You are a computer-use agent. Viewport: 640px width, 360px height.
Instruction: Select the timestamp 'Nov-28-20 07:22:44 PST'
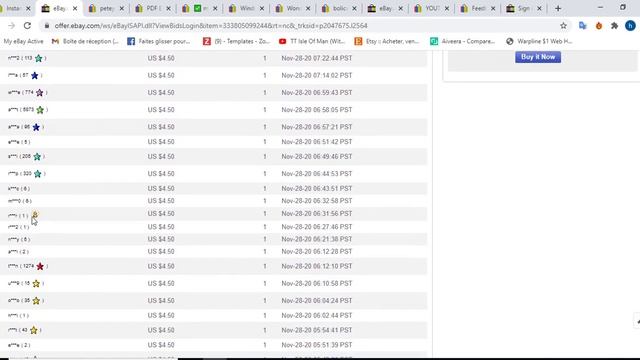(x=317, y=58)
